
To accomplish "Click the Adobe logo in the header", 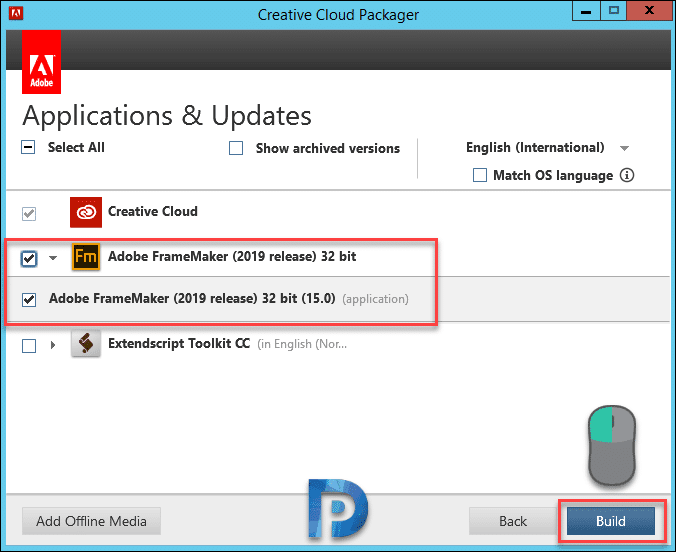I will pos(41,62).
